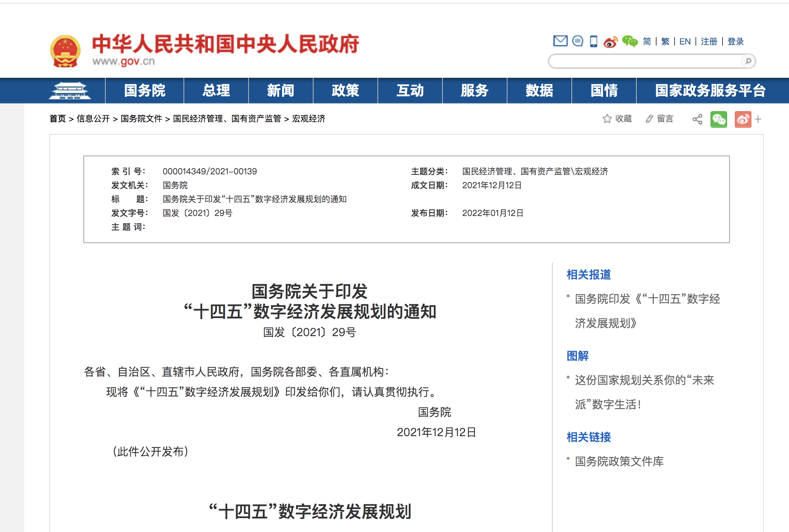789x532 pixels.
Task: Switch page language to EN
Action: click(685, 41)
